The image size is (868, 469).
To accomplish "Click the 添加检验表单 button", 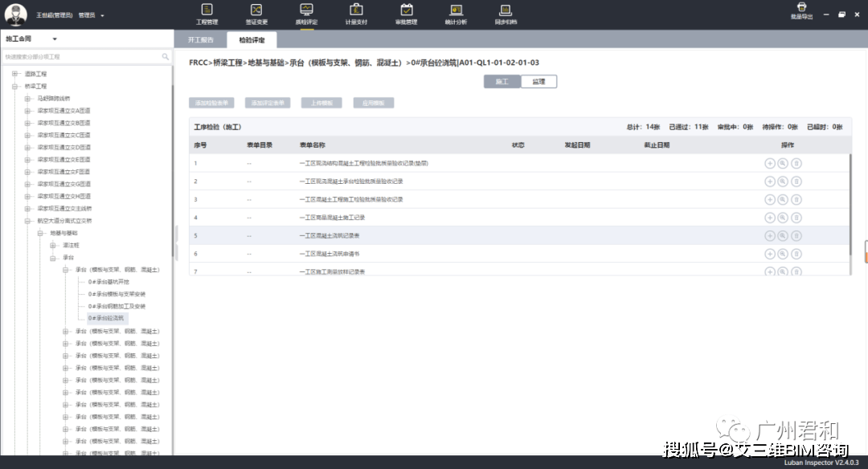I will 211,103.
